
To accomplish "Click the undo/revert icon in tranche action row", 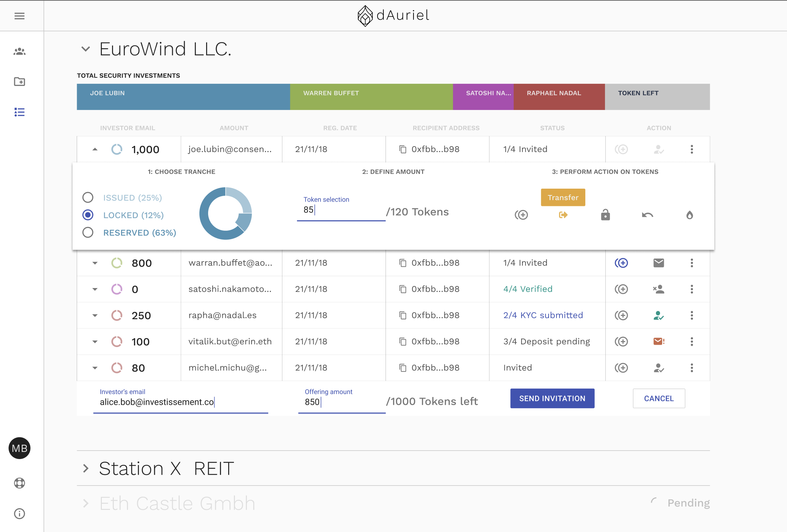I will click(x=647, y=214).
